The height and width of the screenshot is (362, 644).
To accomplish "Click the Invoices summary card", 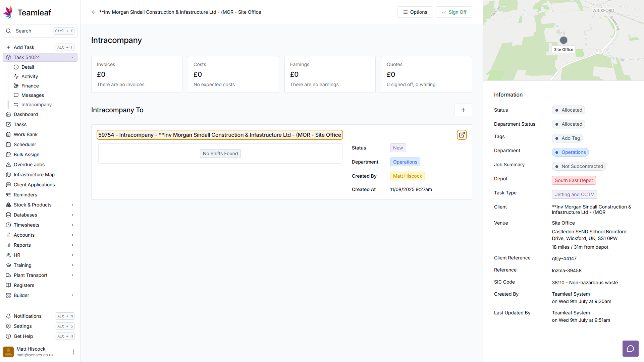I will (137, 74).
